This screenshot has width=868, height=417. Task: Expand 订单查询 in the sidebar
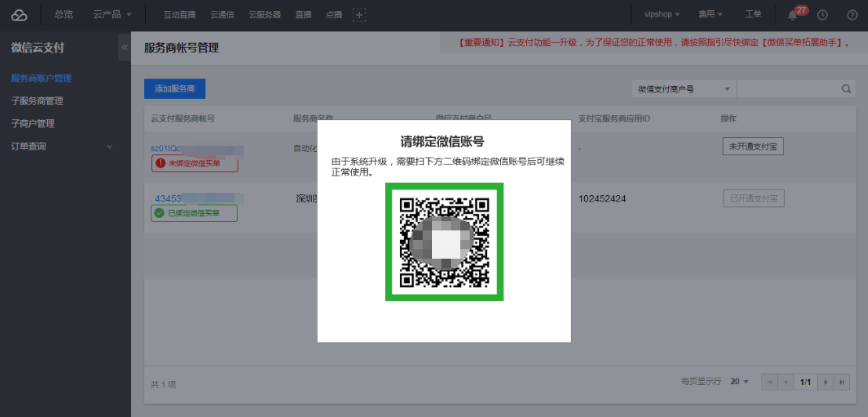(x=62, y=147)
